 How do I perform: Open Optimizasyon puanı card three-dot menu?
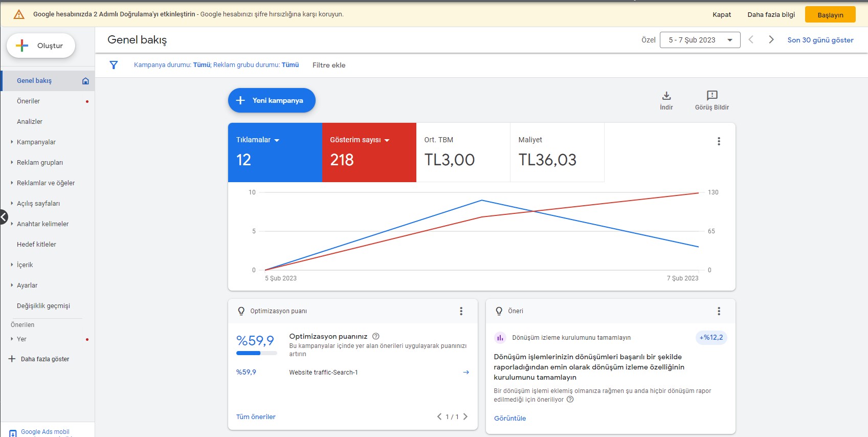(461, 311)
